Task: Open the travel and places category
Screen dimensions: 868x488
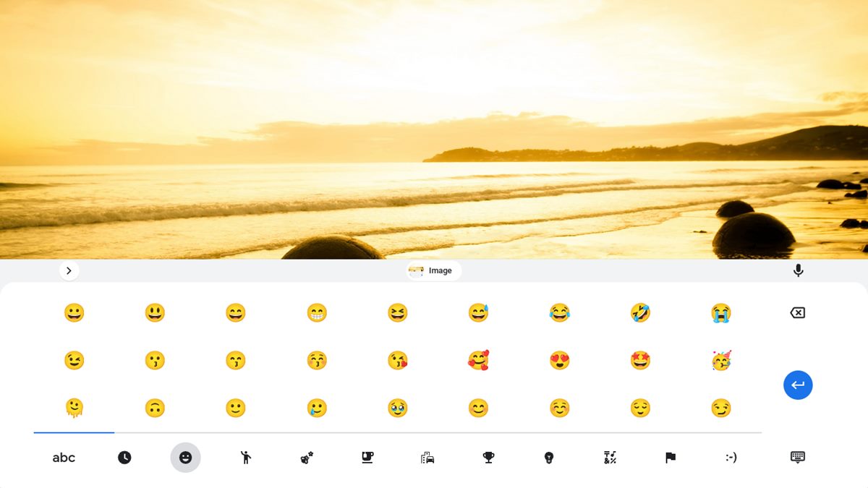Action: coord(427,457)
